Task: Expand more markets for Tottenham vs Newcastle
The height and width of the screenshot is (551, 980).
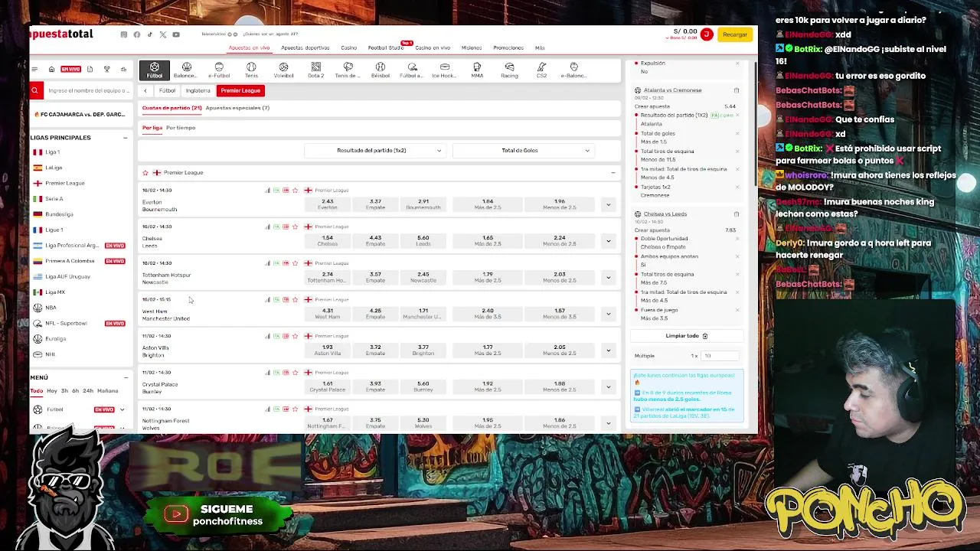Action: [x=608, y=277]
